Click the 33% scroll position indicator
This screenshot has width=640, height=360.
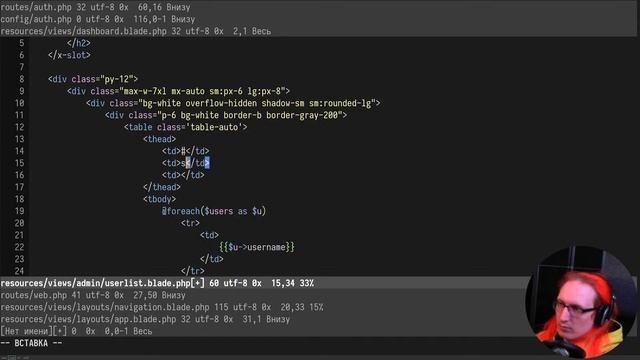click(x=307, y=283)
